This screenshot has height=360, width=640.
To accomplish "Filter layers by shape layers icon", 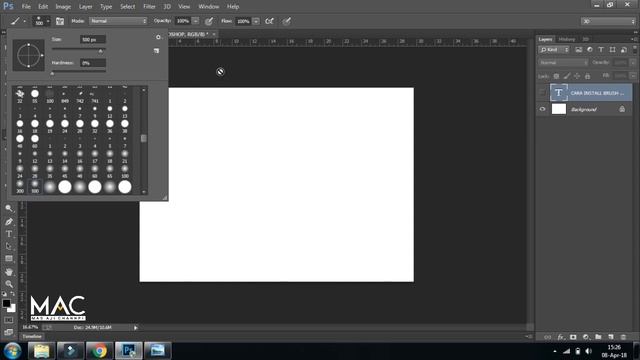I will pos(612,50).
